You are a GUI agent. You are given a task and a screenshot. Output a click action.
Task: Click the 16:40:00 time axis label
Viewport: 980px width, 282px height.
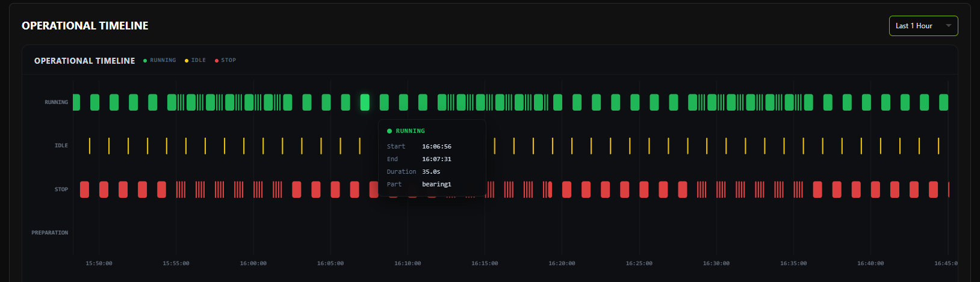point(870,263)
